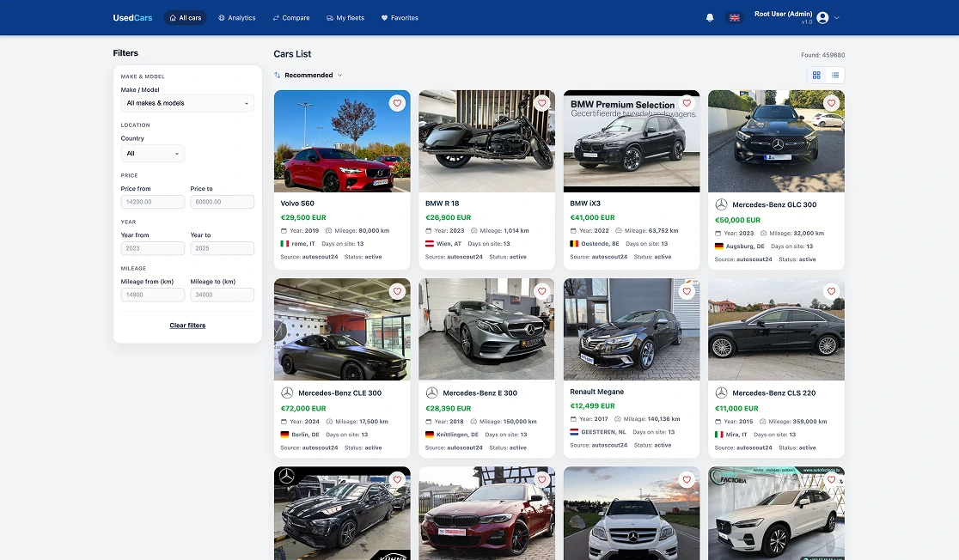959x560 pixels.
Task: Open the Mercedes-Benz CLE 300 thumbnail
Action: click(342, 330)
